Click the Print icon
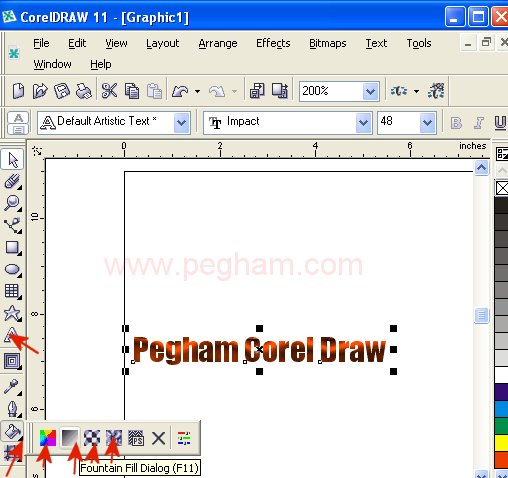This screenshot has width=508, height=478. (x=84, y=91)
